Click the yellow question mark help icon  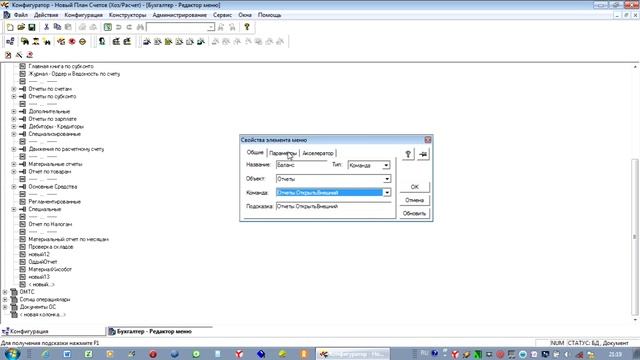point(247,27)
